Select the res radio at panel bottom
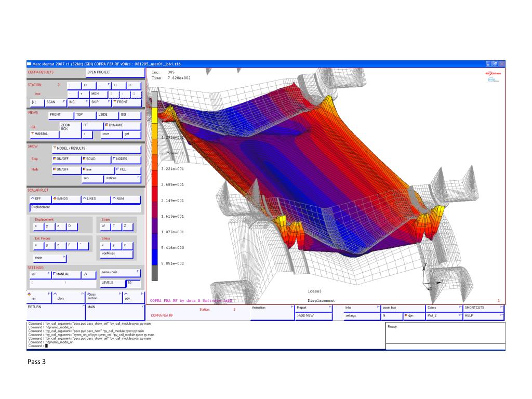532x399 pixels. click(x=38, y=297)
